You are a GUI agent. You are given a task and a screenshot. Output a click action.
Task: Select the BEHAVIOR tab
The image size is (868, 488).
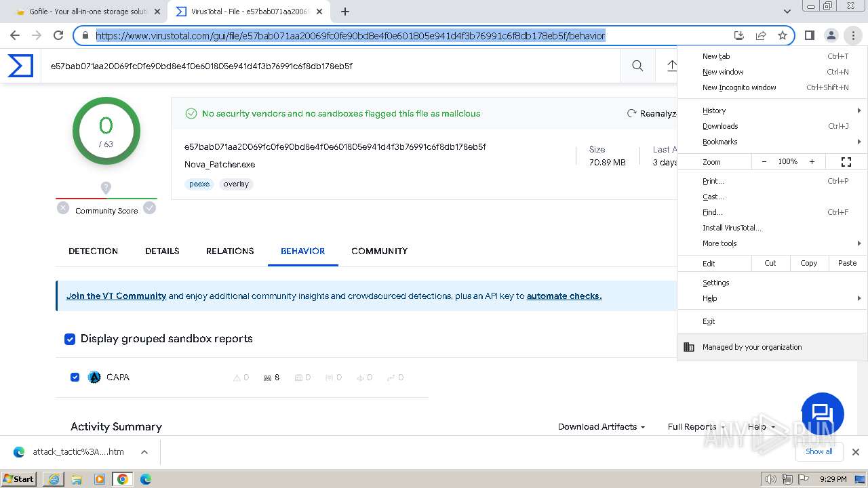(302, 251)
